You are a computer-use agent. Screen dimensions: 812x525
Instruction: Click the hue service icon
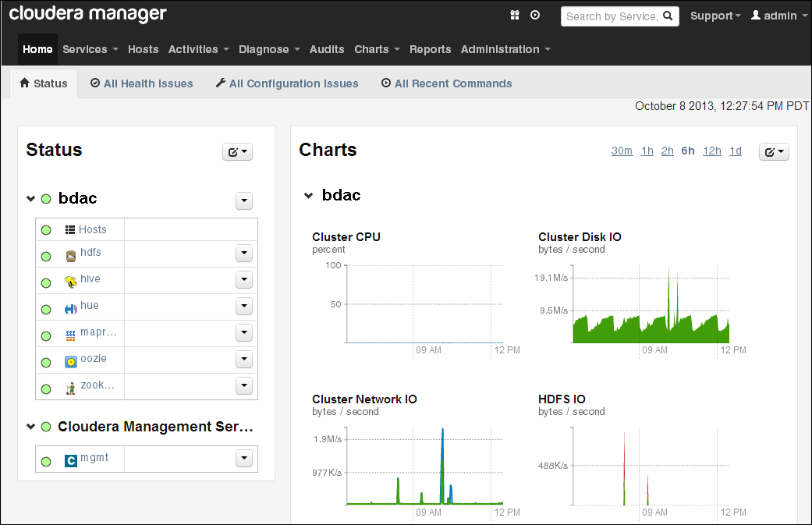tap(70, 309)
